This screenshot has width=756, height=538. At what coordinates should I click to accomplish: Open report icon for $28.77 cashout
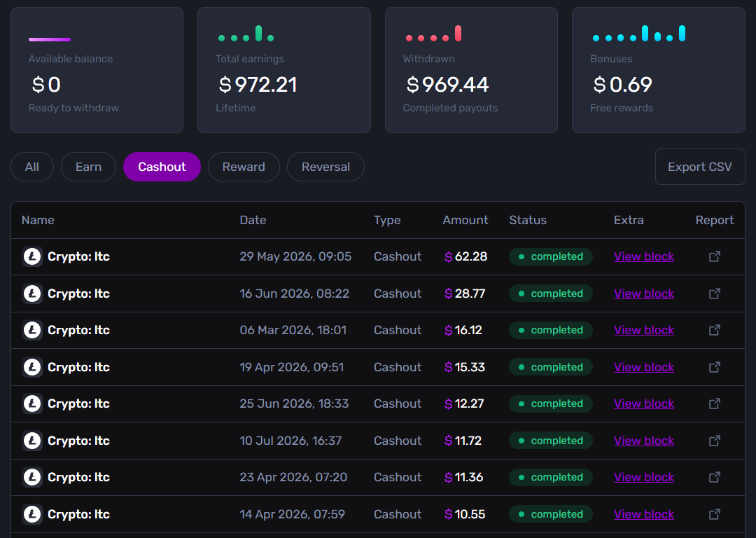715,294
